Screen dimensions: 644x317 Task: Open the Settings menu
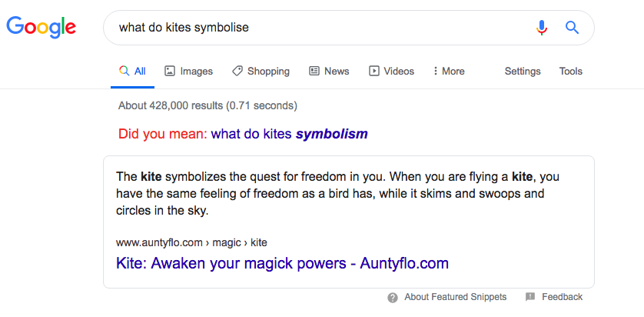click(x=523, y=71)
